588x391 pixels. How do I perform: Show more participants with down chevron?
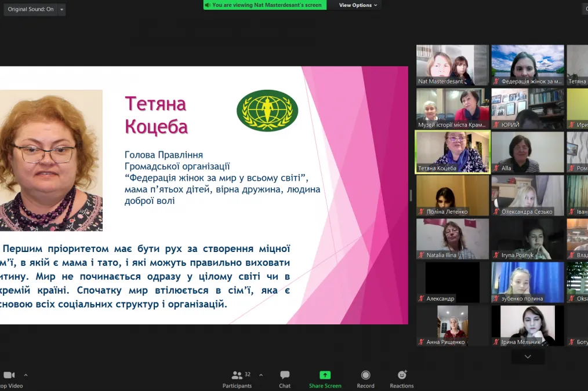528,357
